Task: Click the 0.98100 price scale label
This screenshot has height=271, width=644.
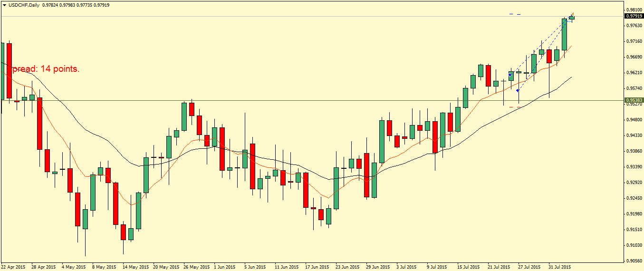Action: (634, 10)
